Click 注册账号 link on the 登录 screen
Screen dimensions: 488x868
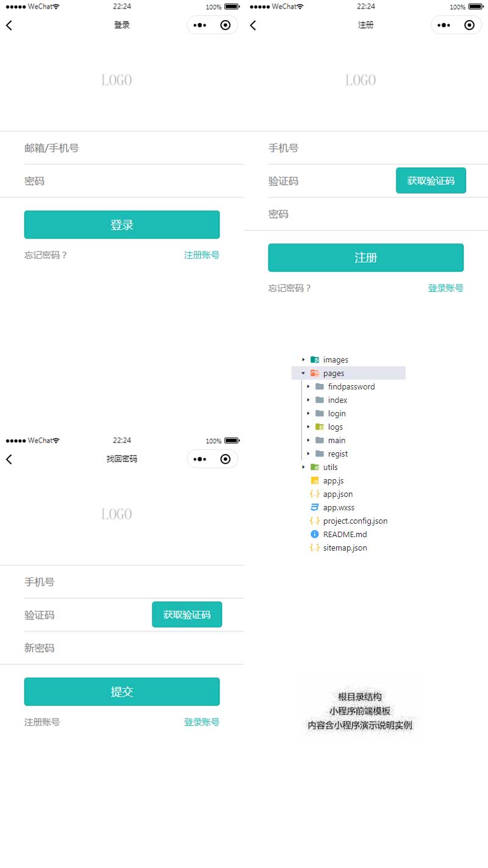(202, 255)
